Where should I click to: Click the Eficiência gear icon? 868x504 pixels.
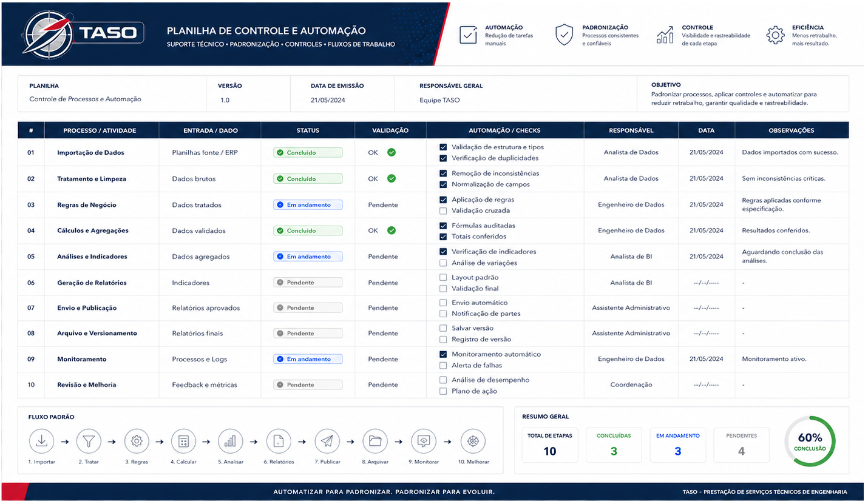(775, 35)
